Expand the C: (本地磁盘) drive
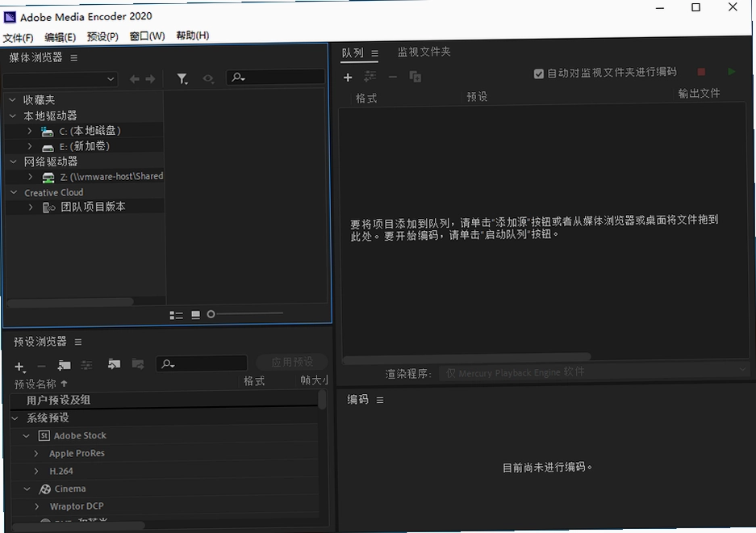The width and height of the screenshot is (756, 533). [30, 131]
